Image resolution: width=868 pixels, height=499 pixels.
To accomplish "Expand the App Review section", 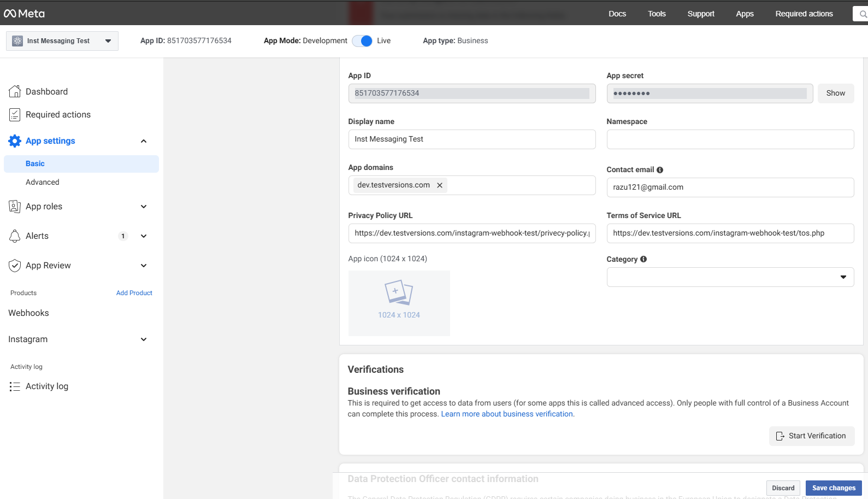I will pyautogui.click(x=144, y=266).
